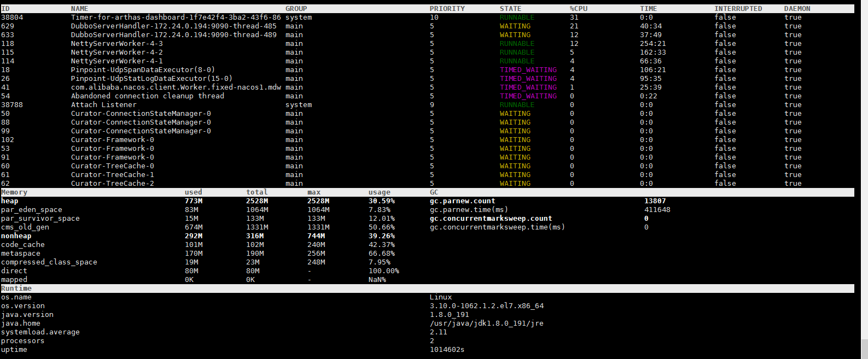Click gc.parnew.count value 13807
Viewport: 868px width, 359px height.
[x=655, y=201]
